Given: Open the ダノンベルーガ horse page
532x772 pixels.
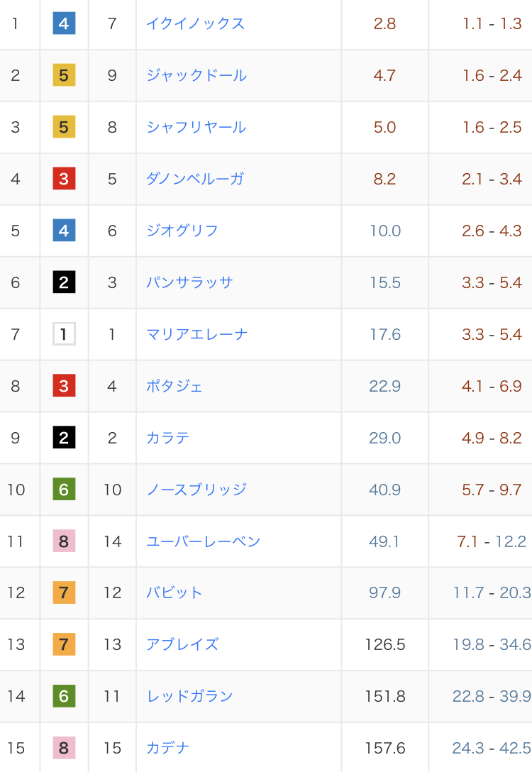Looking at the screenshot, I should coord(195,179).
